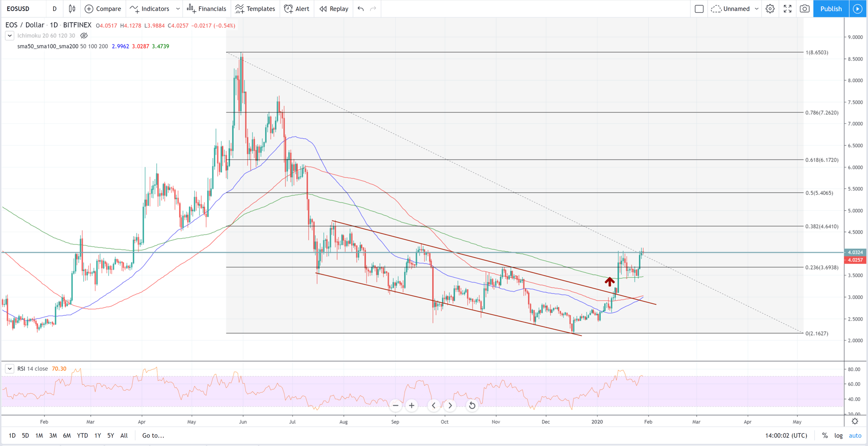Open the indicator Templates menu
The height and width of the screenshot is (446, 868).
[x=255, y=9]
